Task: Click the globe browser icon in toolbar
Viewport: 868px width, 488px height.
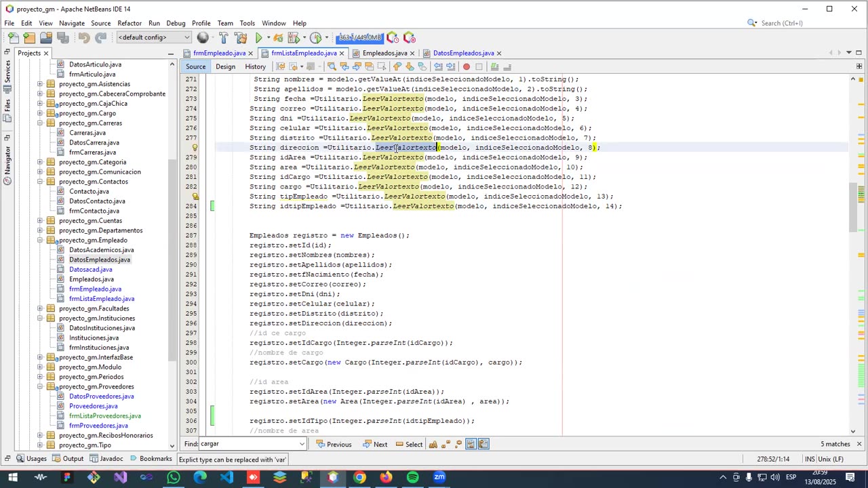Action: click(203, 38)
